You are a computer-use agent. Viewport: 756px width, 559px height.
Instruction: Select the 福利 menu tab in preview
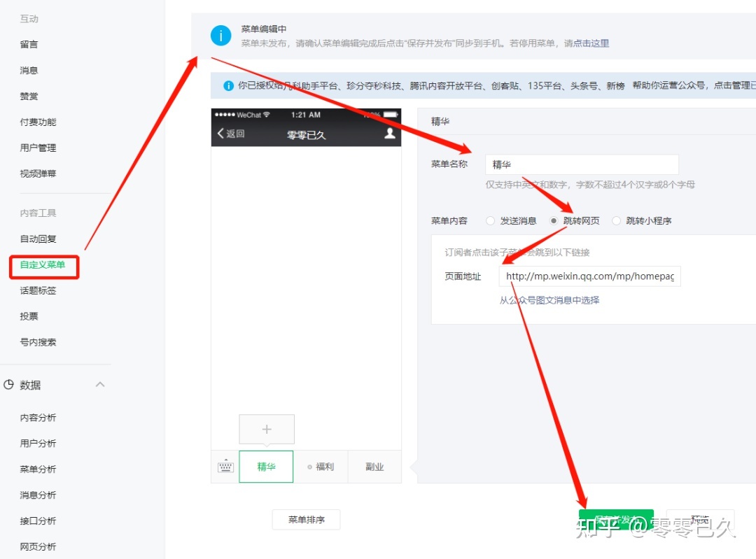pos(321,467)
